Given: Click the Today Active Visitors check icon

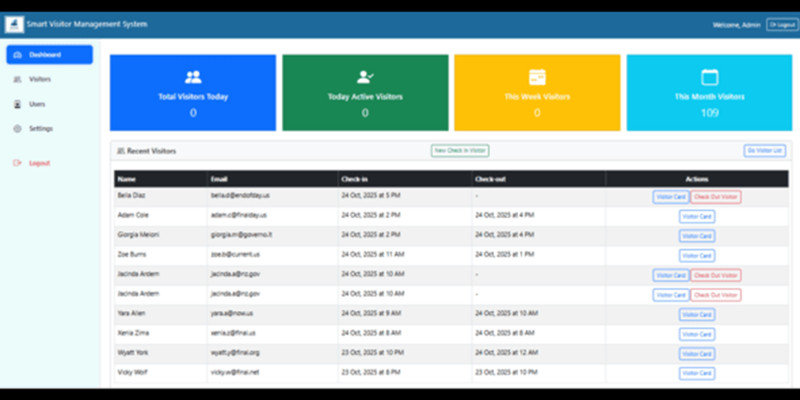Looking at the screenshot, I should [365, 77].
